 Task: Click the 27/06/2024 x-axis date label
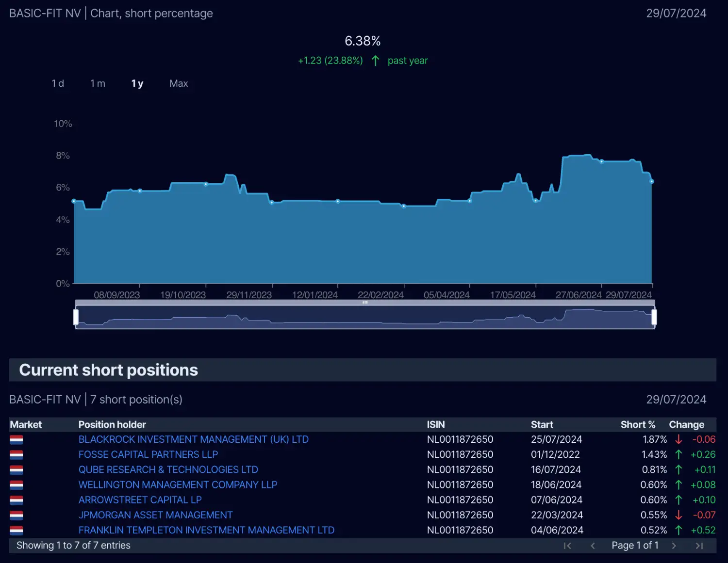(x=579, y=295)
